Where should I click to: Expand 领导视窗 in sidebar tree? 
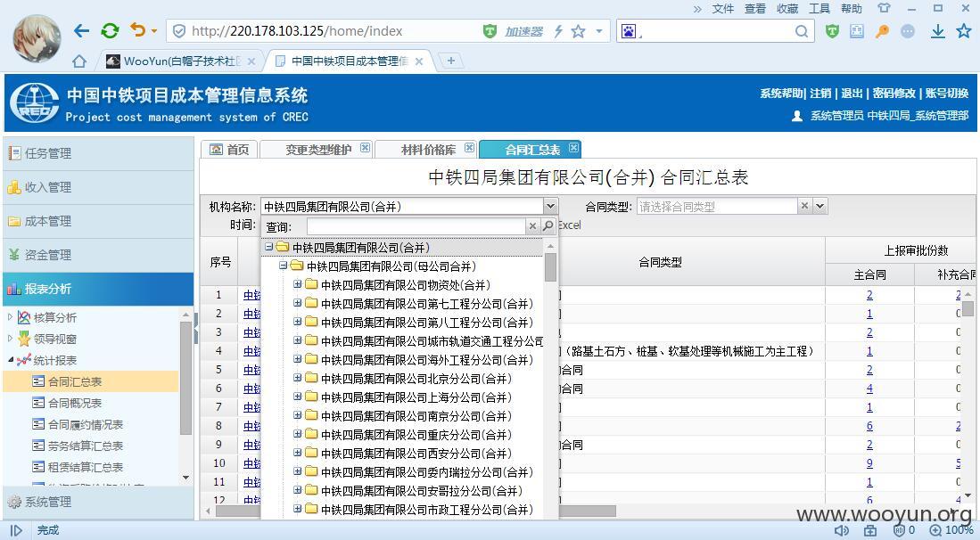[x=10, y=339]
